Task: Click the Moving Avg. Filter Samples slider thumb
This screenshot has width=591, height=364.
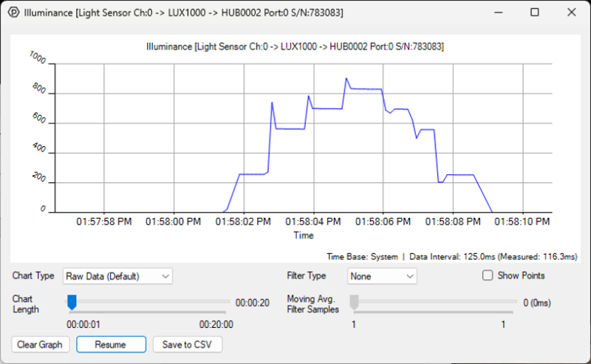Action: coord(354,302)
